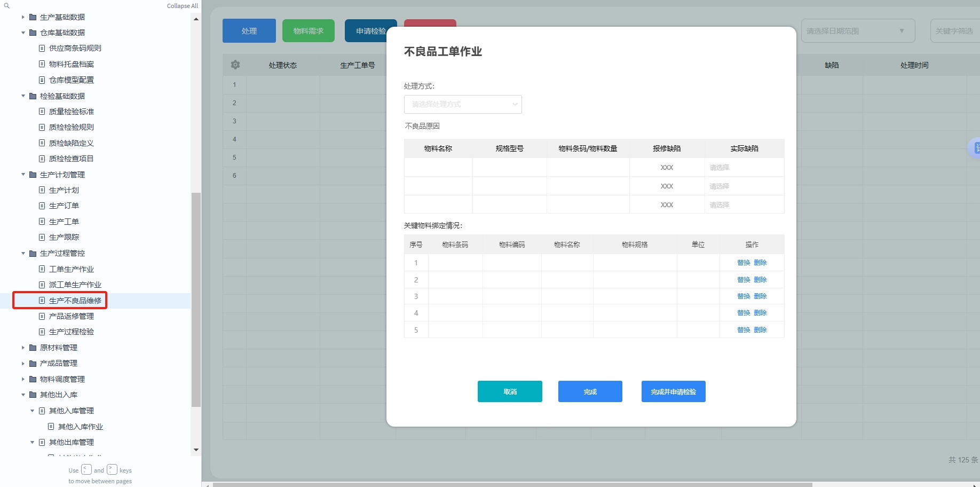This screenshot has width=980, height=487.
Task: Click the 生产基础数据 folder icon
Action: (33, 17)
